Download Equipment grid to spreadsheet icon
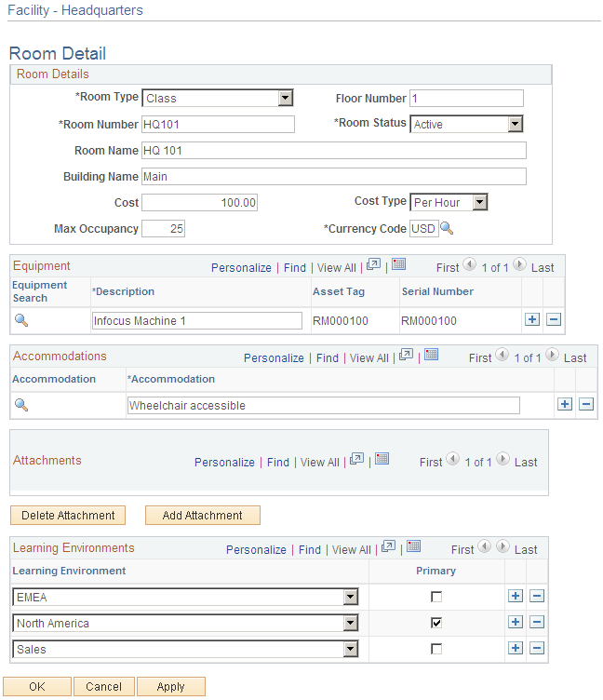The height and width of the screenshot is (700, 603). [398, 264]
